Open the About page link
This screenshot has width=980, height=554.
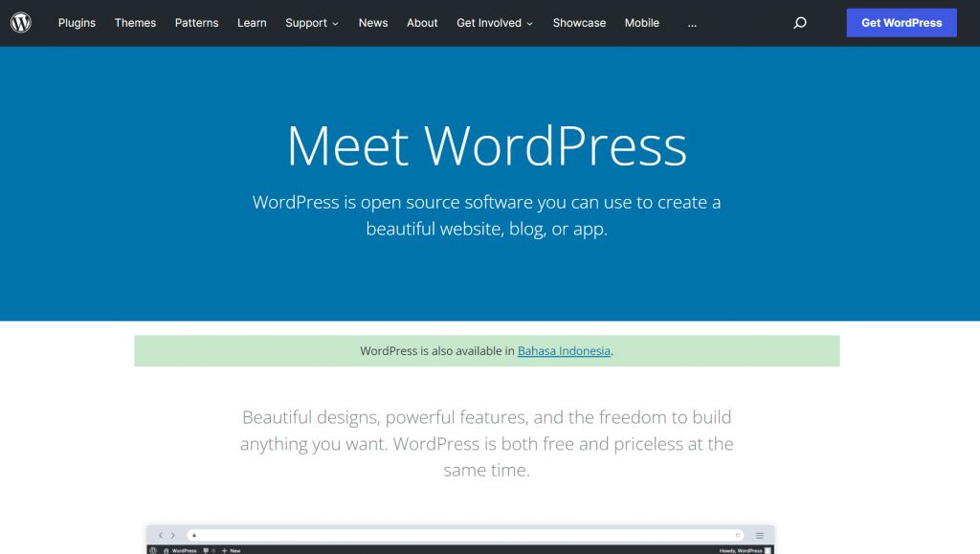[422, 23]
